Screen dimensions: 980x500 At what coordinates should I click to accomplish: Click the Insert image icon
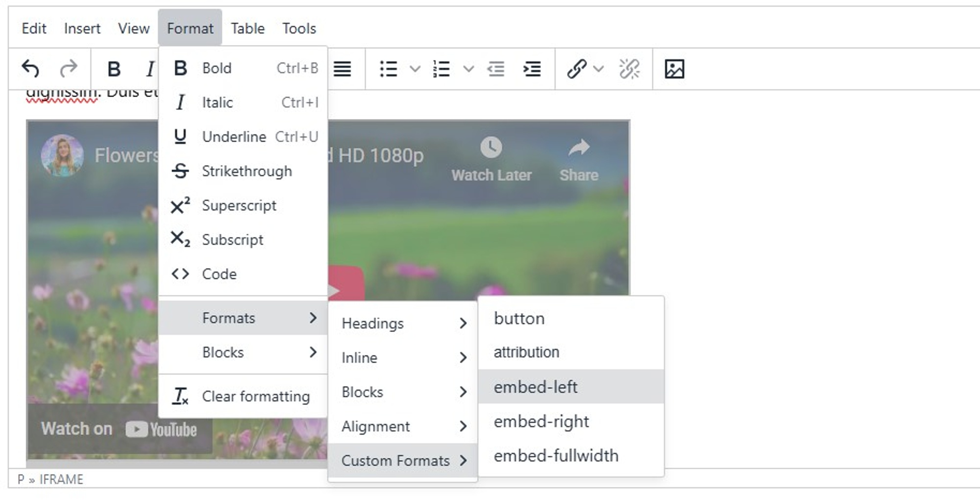click(x=675, y=69)
